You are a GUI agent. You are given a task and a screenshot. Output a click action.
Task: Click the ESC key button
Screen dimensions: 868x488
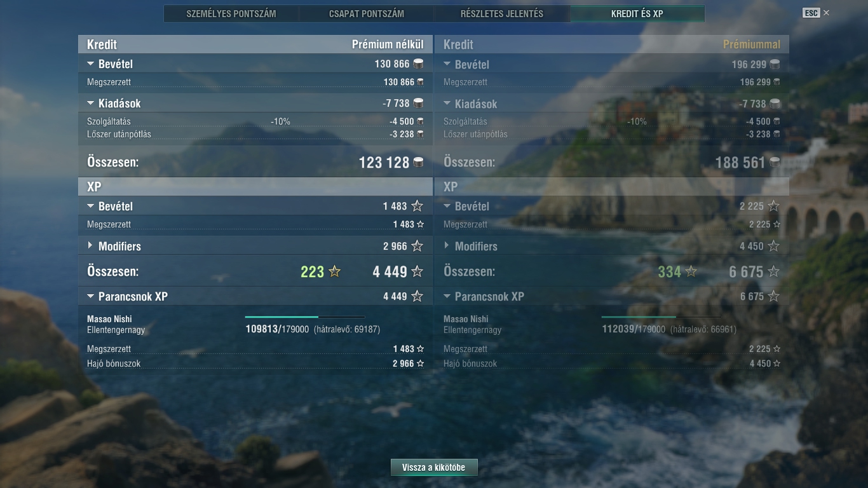click(x=811, y=13)
